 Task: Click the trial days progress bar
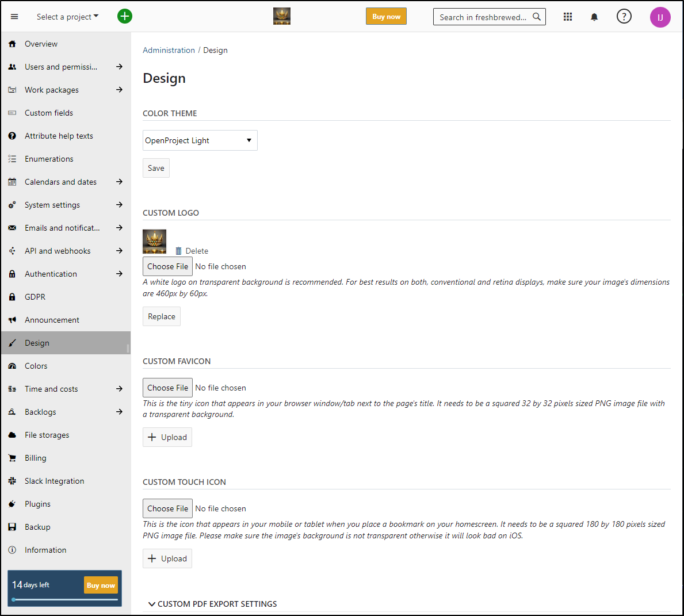65,599
